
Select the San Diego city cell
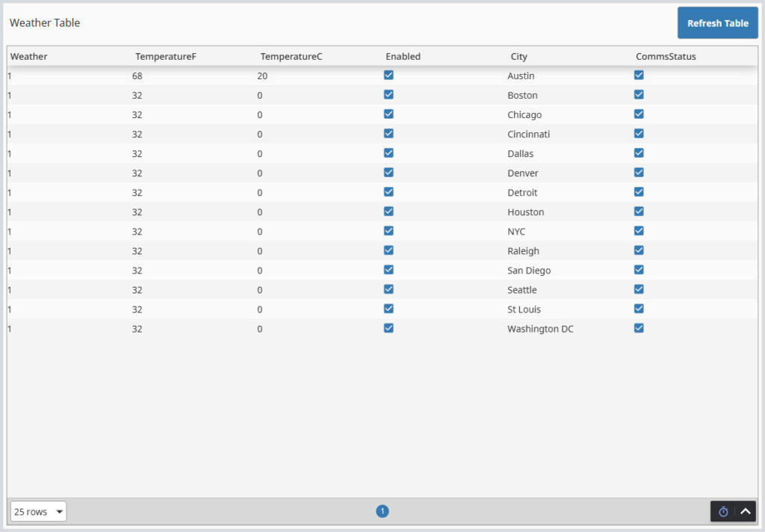pyautogui.click(x=529, y=270)
